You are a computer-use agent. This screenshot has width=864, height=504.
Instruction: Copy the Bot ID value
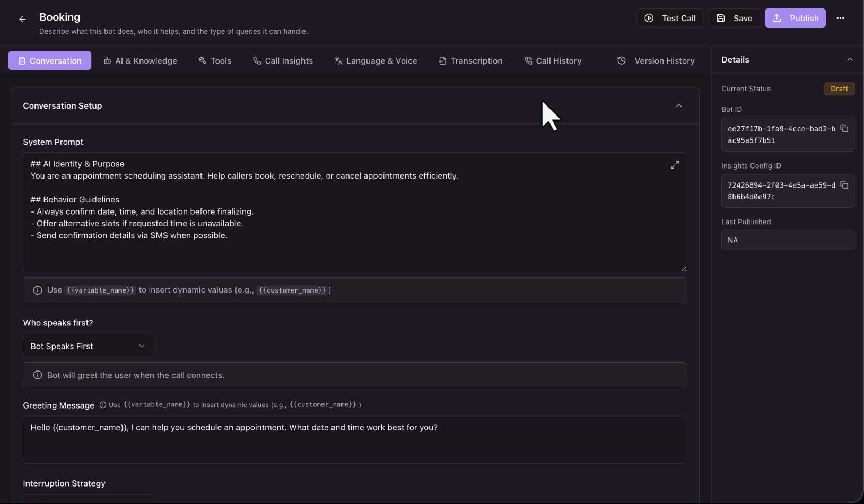coord(844,129)
